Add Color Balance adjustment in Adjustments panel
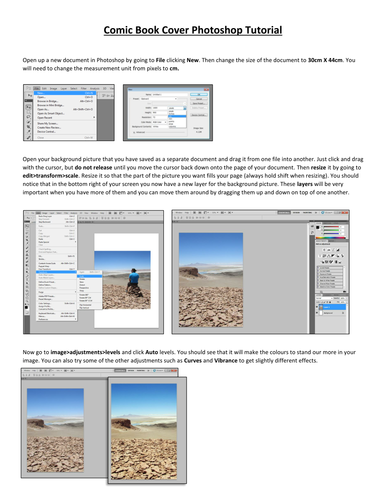Viewport: 386px width, 500px height. pyautogui.click(x=328, y=256)
